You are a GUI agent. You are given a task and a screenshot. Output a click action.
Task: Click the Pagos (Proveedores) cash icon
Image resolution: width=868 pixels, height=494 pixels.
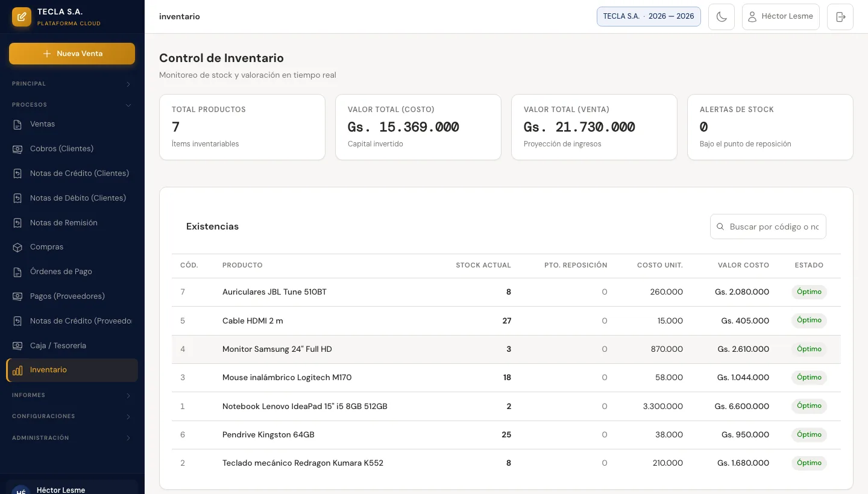point(18,296)
